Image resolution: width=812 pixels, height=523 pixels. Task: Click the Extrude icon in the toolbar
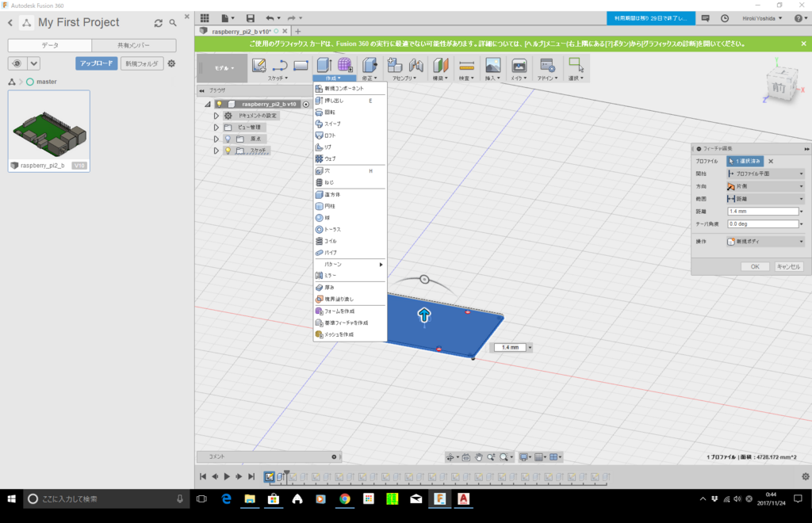point(324,65)
